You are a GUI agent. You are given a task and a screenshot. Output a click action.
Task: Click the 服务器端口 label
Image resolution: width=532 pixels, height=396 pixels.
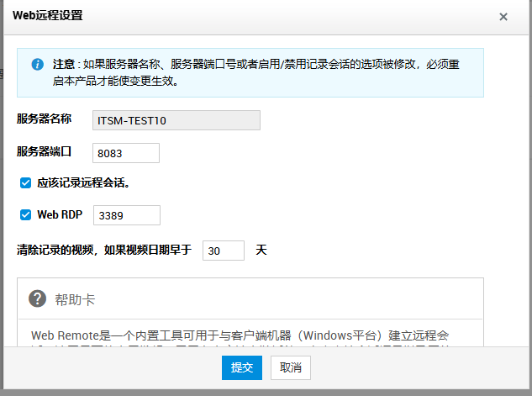[x=45, y=152]
